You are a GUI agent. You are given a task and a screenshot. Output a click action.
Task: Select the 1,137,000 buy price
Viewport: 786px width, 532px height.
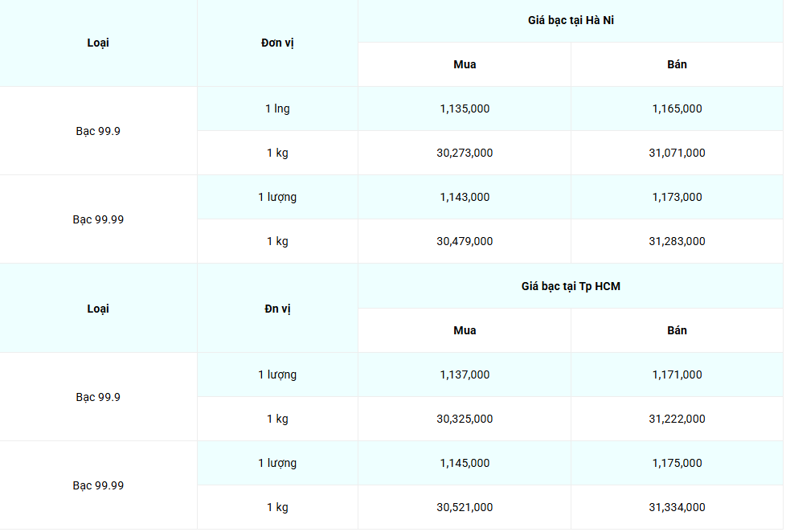click(x=465, y=374)
